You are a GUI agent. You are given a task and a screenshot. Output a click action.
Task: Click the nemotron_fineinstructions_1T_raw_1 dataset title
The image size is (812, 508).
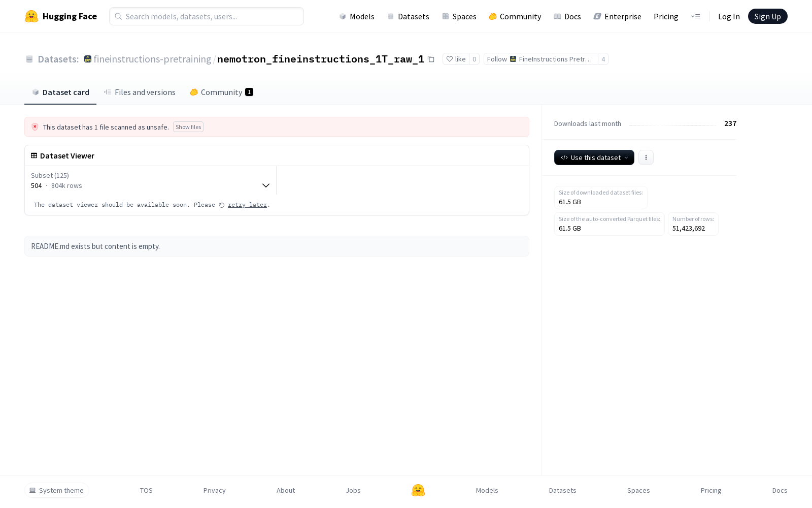pos(321,59)
